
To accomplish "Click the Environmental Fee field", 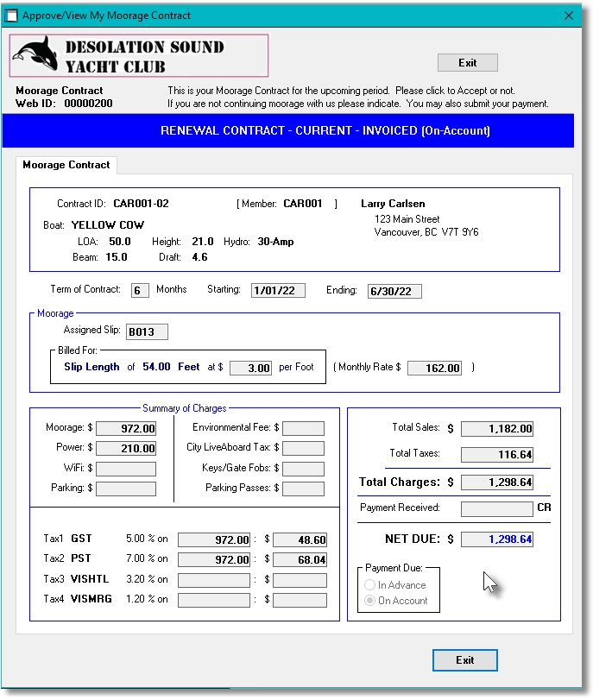I will click(304, 429).
